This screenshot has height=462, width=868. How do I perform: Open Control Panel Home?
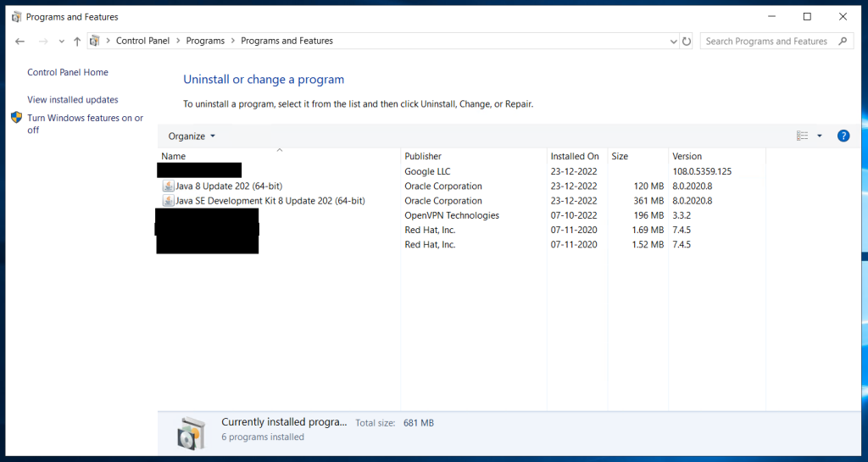point(68,73)
